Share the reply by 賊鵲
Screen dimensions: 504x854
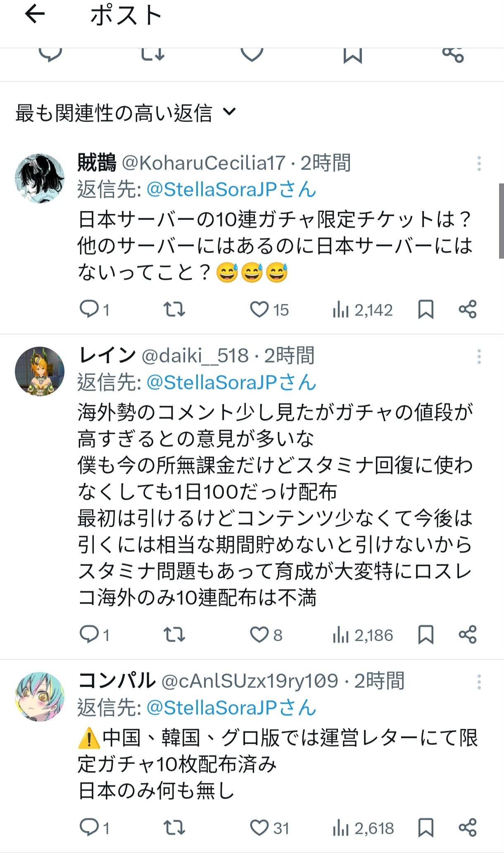pyautogui.click(x=468, y=310)
